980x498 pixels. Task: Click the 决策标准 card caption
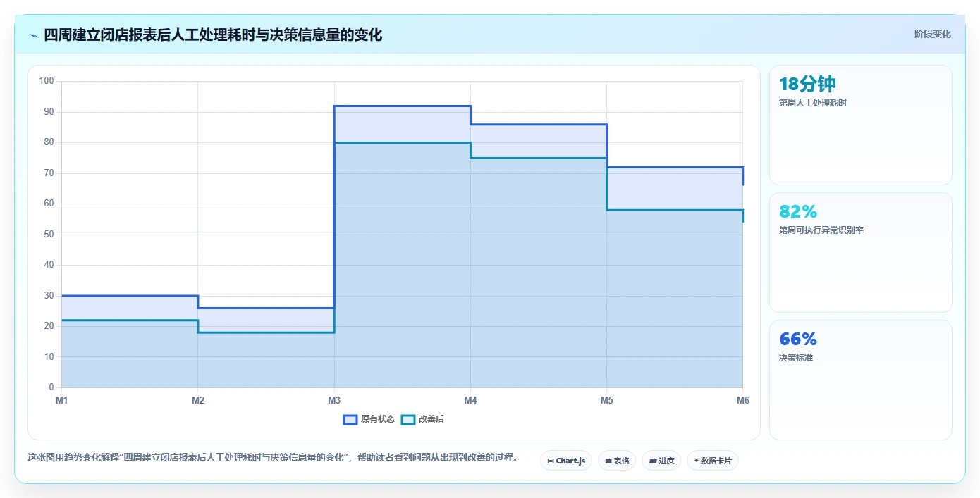click(x=795, y=358)
